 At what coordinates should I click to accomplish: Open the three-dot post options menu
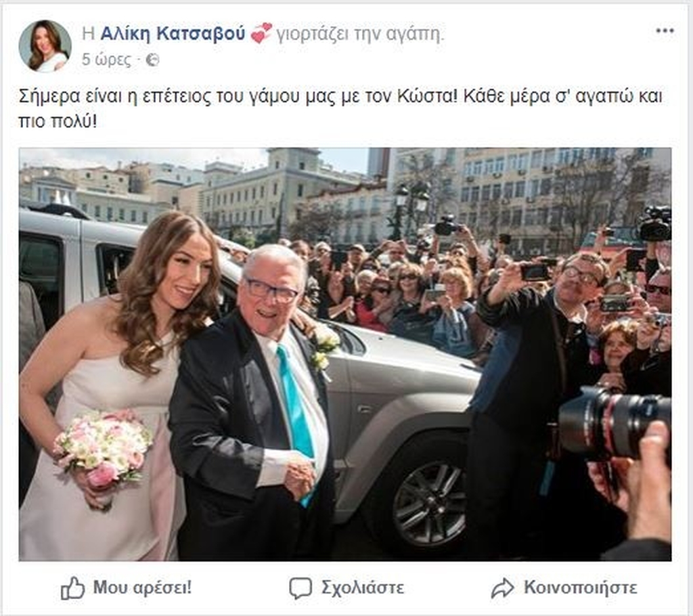(x=665, y=31)
